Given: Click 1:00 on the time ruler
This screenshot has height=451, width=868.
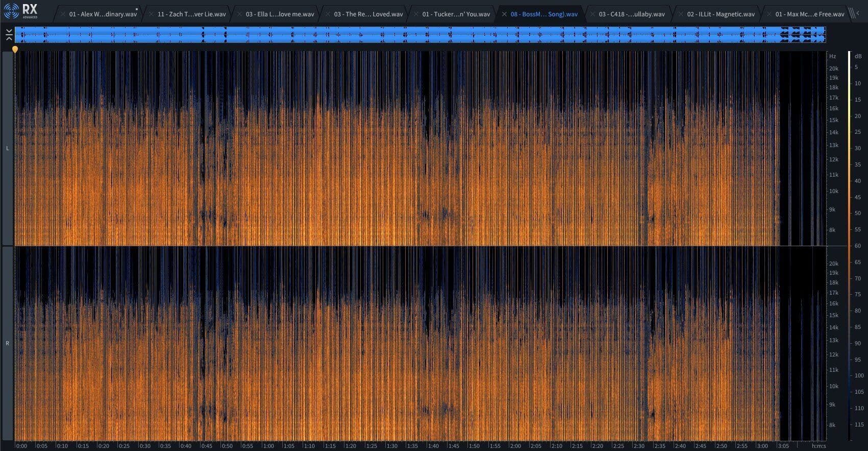Looking at the screenshot, I should [268, 446].
